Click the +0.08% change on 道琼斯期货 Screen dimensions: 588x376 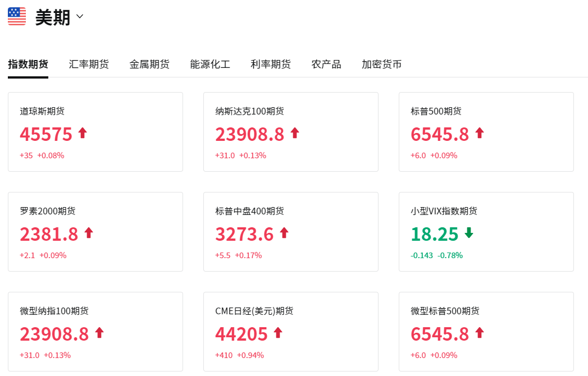pyautogui.click(x=51, y=155)
